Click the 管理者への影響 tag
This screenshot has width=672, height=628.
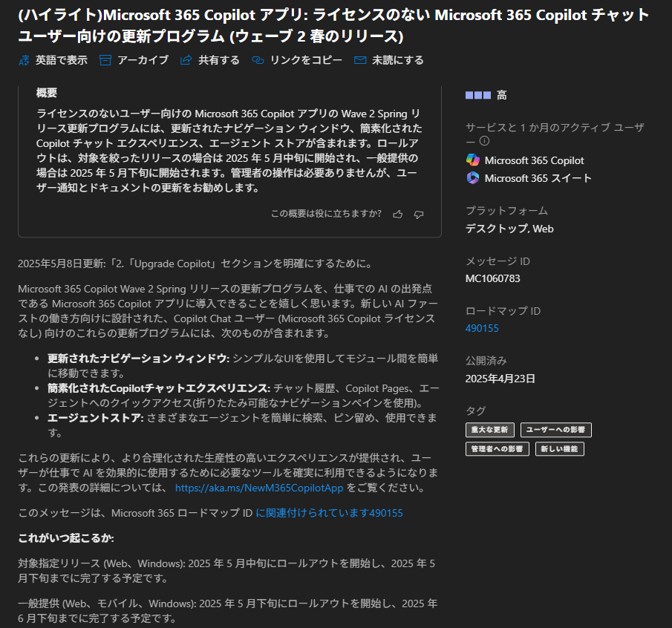(498, 449)
